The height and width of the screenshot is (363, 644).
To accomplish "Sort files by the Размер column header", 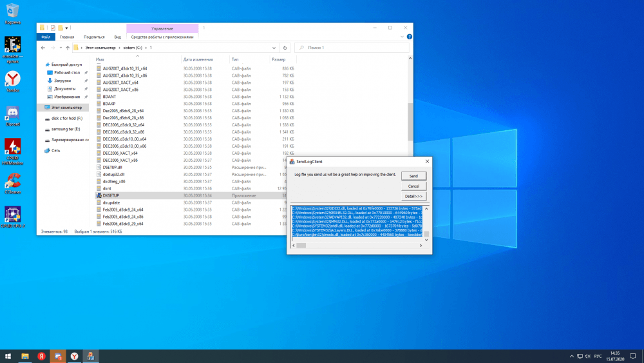I will pos(279,59).
